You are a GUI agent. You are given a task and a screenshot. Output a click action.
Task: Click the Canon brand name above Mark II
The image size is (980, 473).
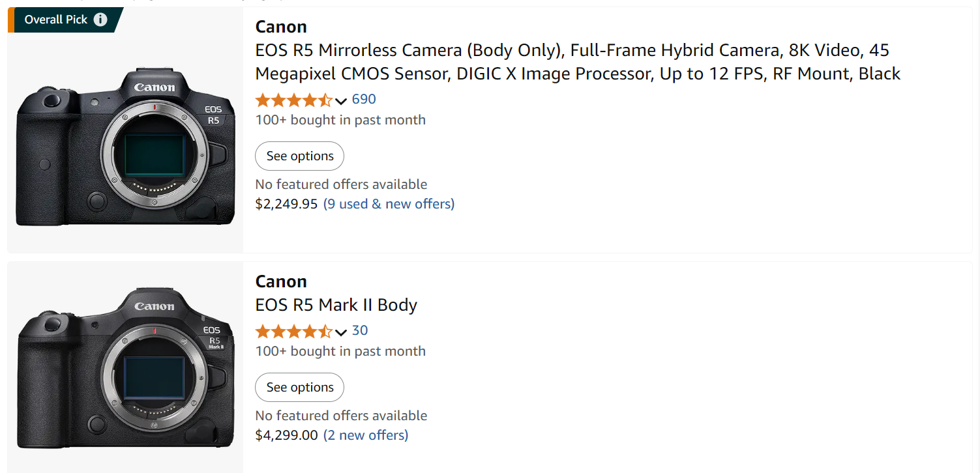[x=281, y=281]
